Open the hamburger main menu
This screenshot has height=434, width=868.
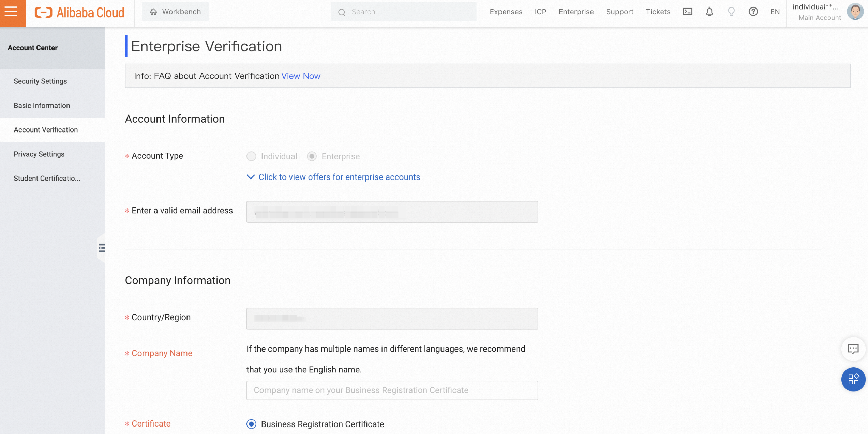click(x=11, y=12)
